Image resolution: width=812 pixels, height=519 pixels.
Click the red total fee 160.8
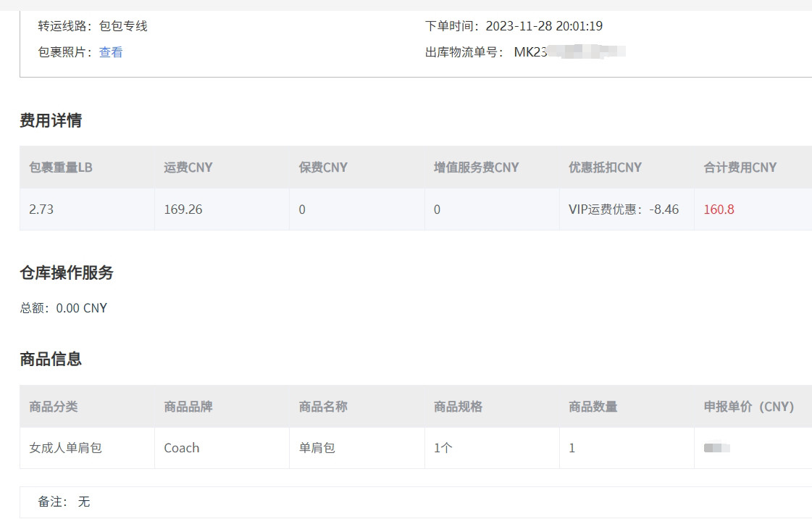pos(719,209)
